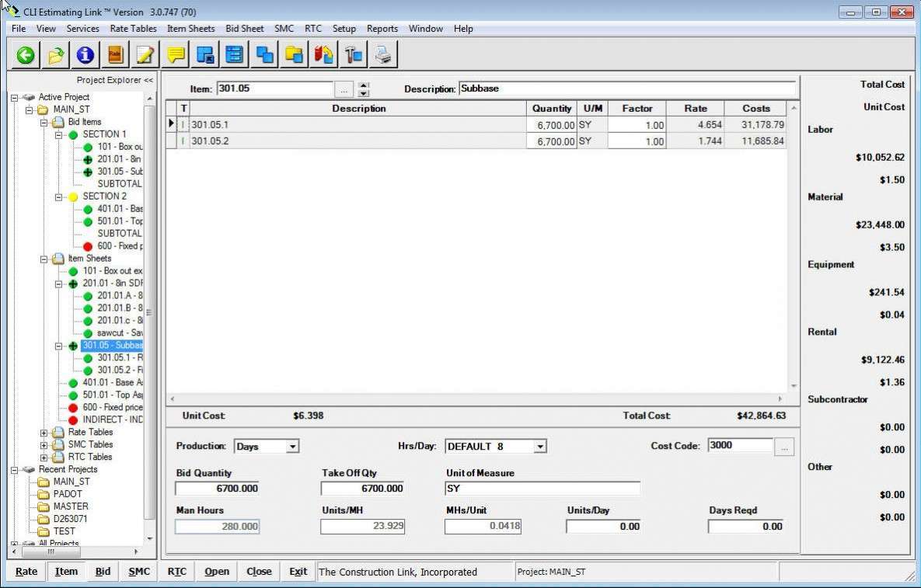
Task: Click the Item lookup ellipsis button
Action: [344, 90]
